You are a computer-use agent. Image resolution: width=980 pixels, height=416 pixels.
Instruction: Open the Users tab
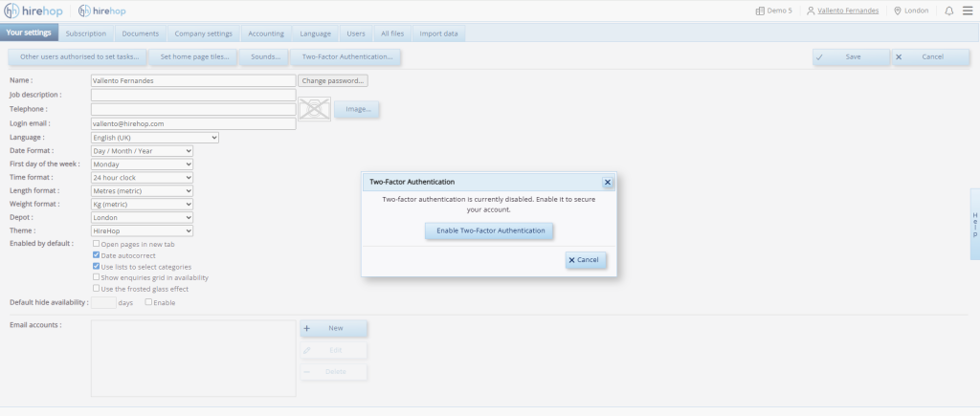(356, 33)
